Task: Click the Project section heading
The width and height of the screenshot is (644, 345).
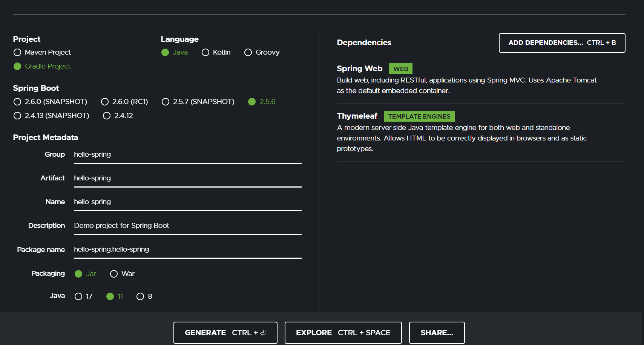Action: (x=26, y=39)
